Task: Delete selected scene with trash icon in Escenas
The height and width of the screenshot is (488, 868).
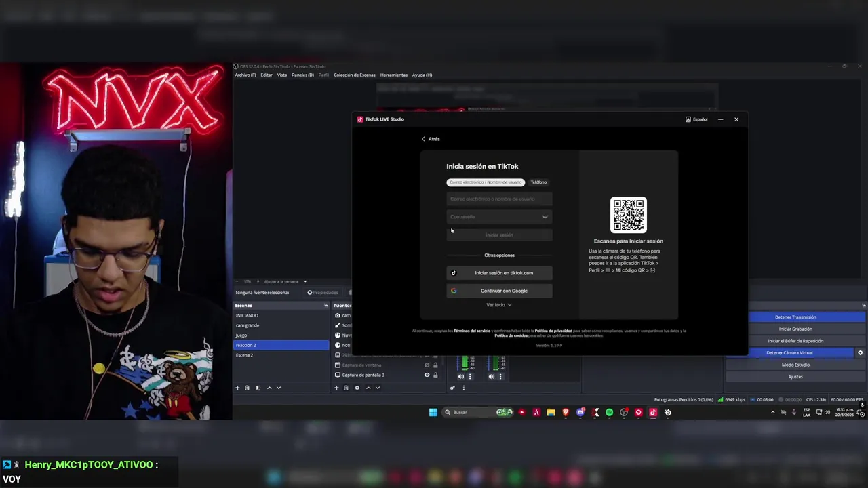Action: (247, 388)
